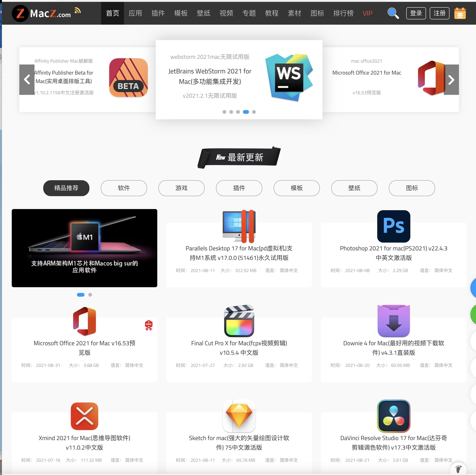This screenshot has height=475, width=476.
Task: Click the 注册 register button
Action: (439, 13)
